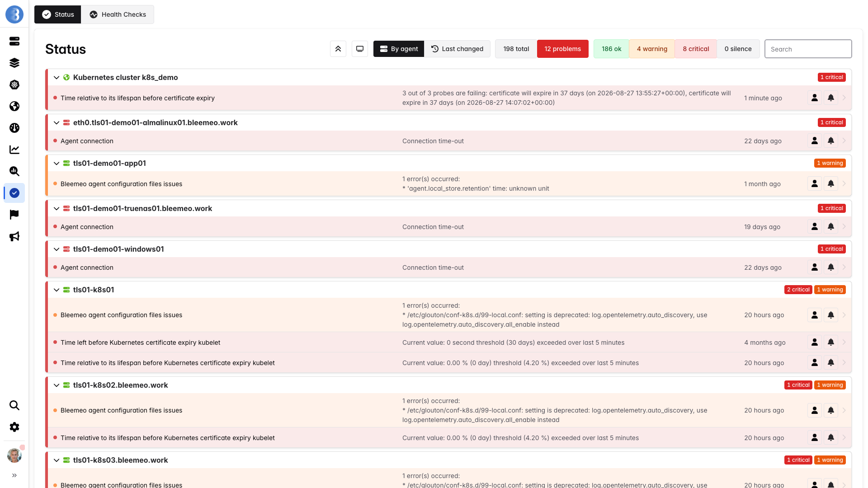Screen dimensions: 868x488
Task: Click user icon on tls01-k8s02 configuration files row
Action: 815,410
